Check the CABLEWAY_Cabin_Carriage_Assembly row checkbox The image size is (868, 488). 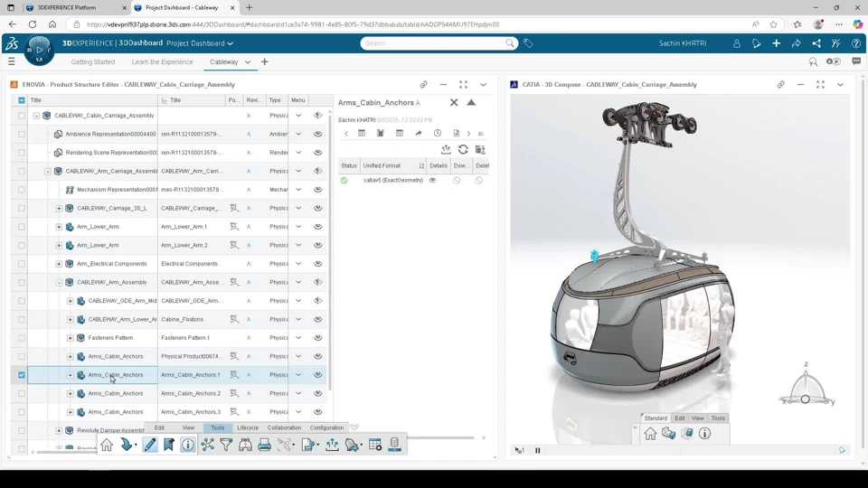22,116
